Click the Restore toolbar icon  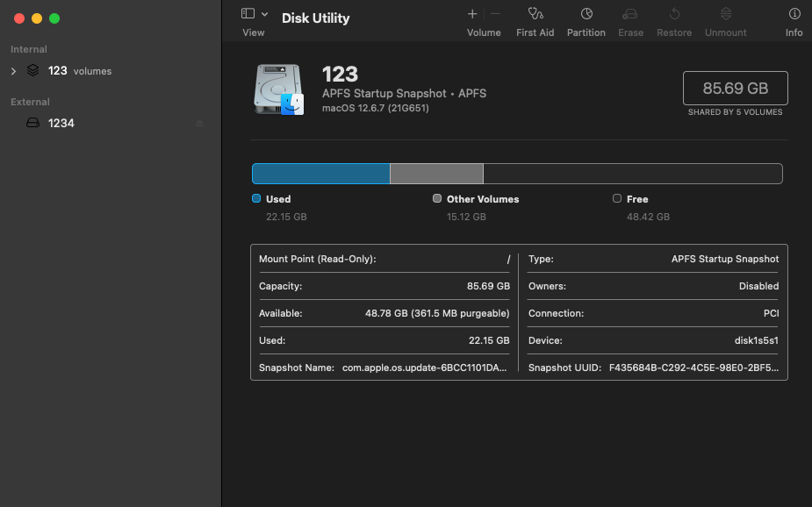click(x=674, y=13)
